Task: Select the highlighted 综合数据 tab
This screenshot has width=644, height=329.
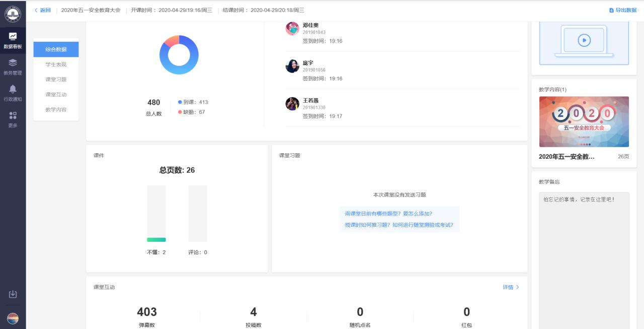Action: click(55, 49)
